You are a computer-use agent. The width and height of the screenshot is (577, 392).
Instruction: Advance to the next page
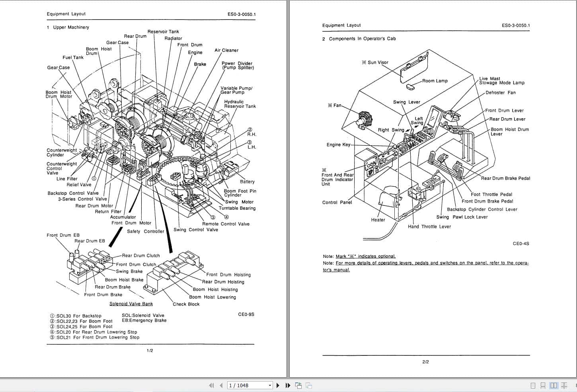278,385
